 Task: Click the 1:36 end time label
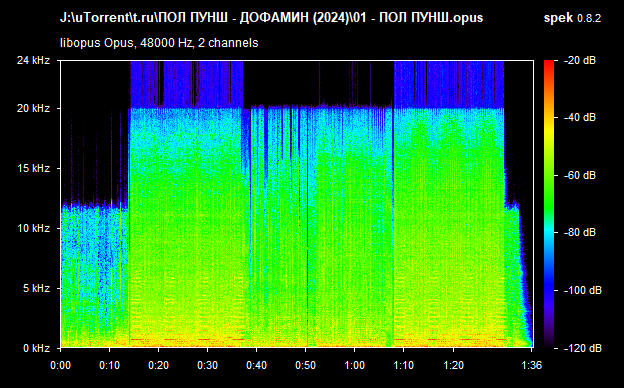tap(532, 365)
